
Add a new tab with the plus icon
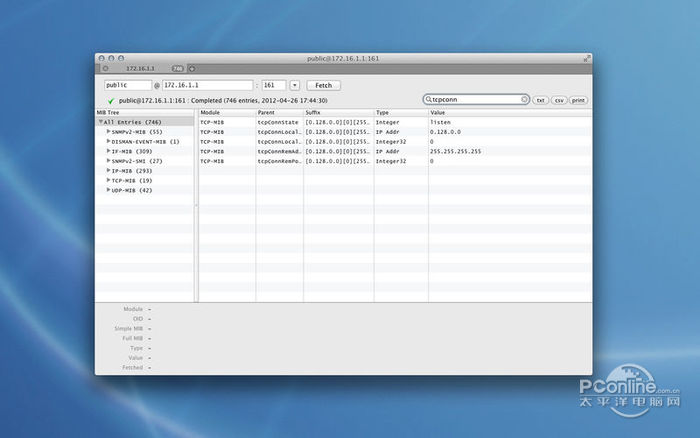(x=192, y=68)
